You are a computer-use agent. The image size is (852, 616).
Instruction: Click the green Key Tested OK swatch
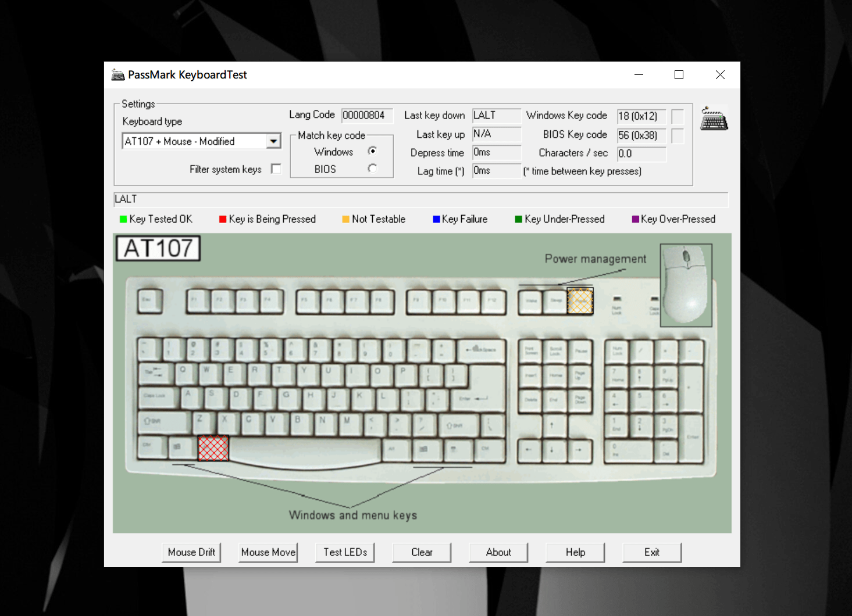tap(123, 219)
